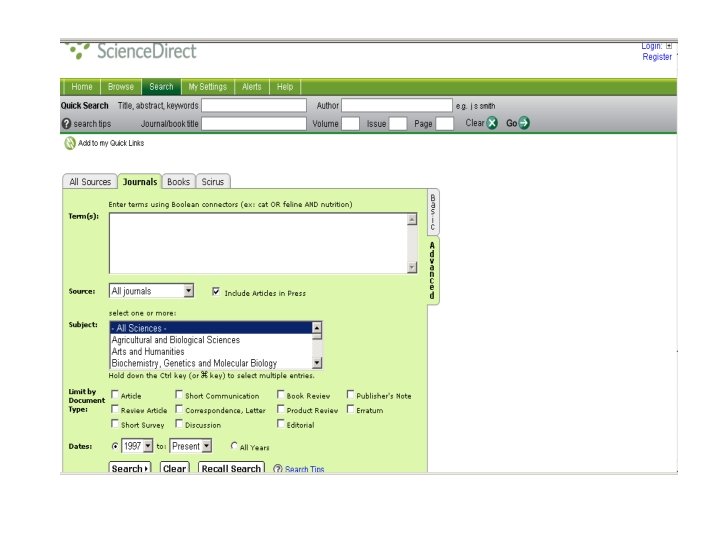Select Agricultural and Biological Sciences subject
Viewport: 720px width, 540px height.
(211, 340)
